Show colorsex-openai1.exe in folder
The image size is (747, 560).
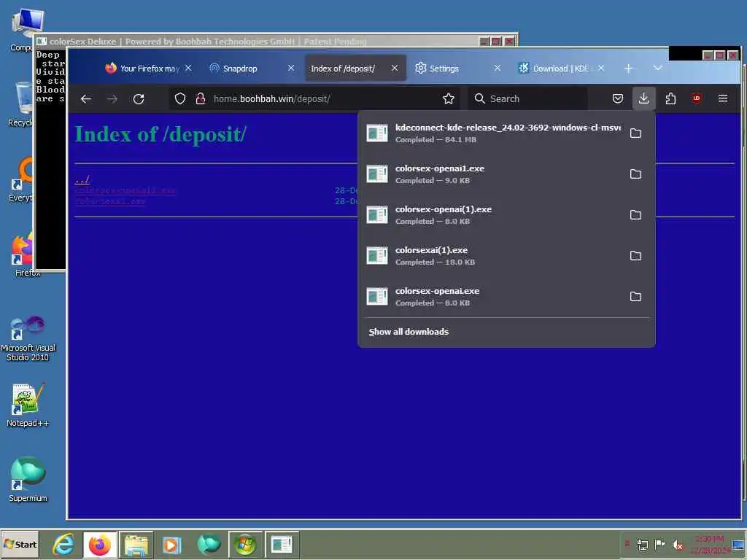pos(635,174)
